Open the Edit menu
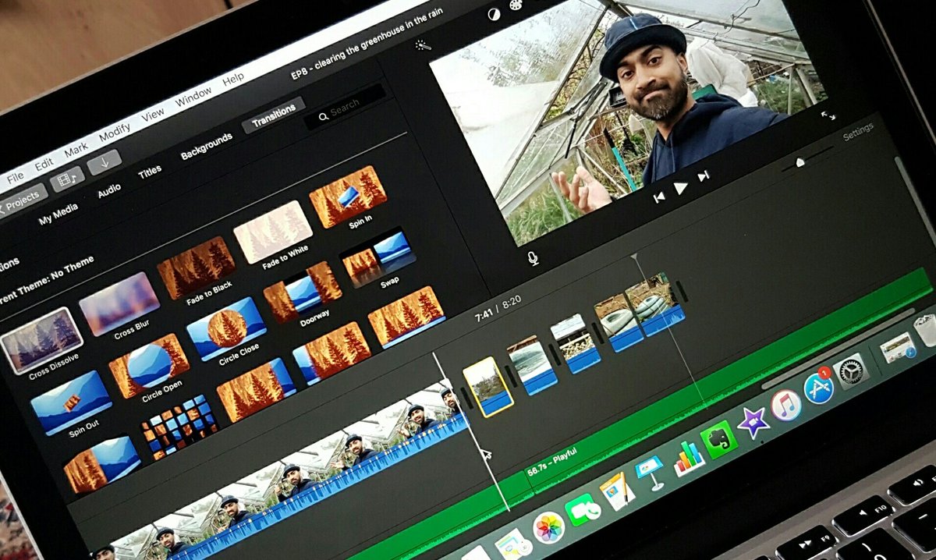 coord(44,165)
